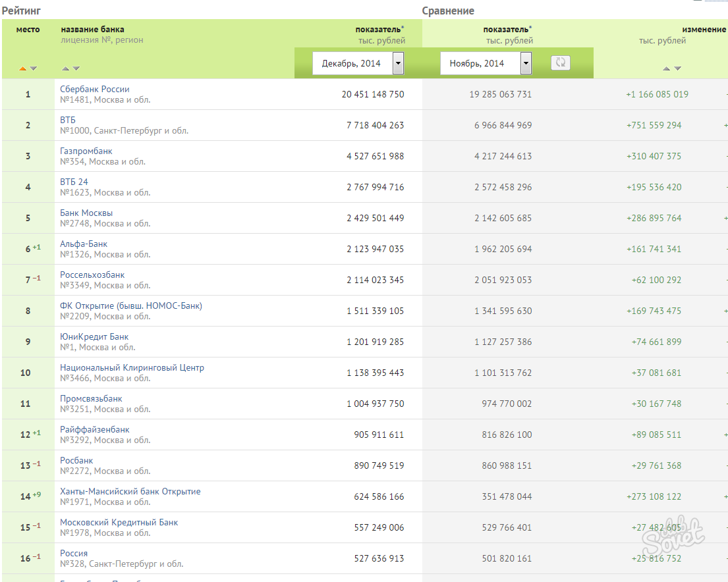Image resolution: width=728 pixels, height=582 pixels.
Task: Select Sberbank December value 20 451 148 750
Action: point(373,94)
